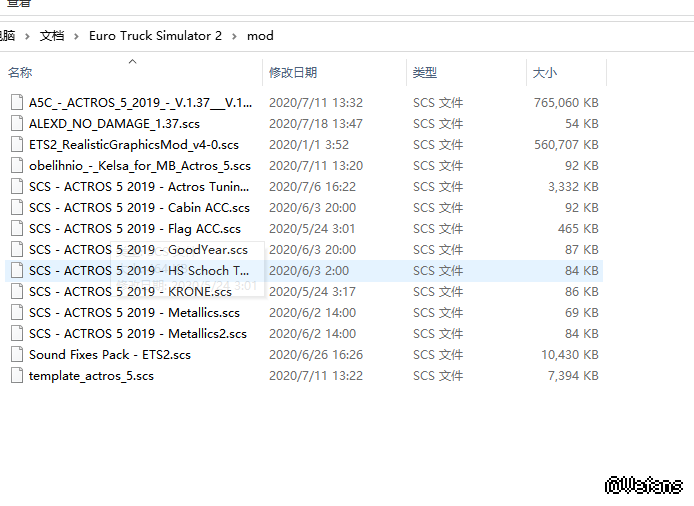Viewport: 694px width, 506px height.
Task: Click the 69 KB size cell
Action: [582, 313]
